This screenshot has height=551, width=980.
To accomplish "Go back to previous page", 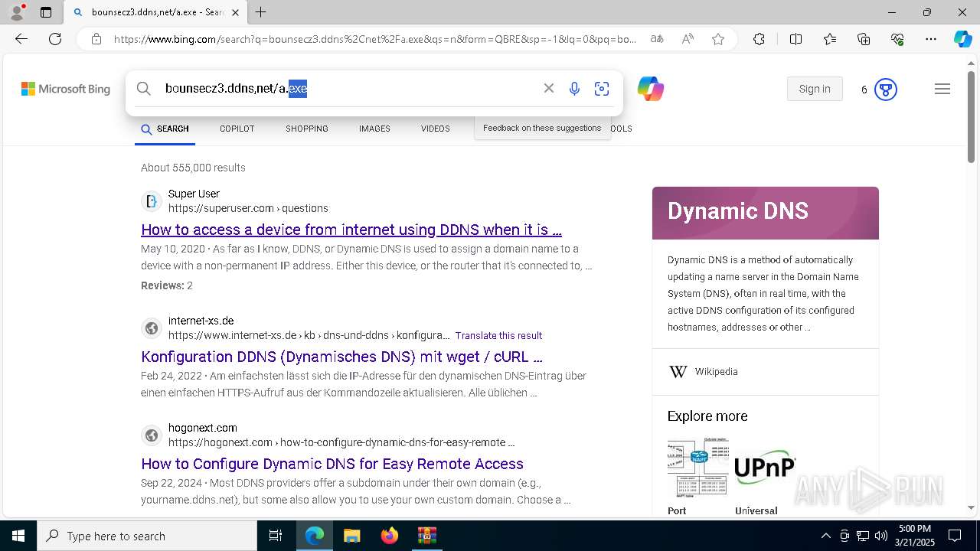I will pos(21,39).
